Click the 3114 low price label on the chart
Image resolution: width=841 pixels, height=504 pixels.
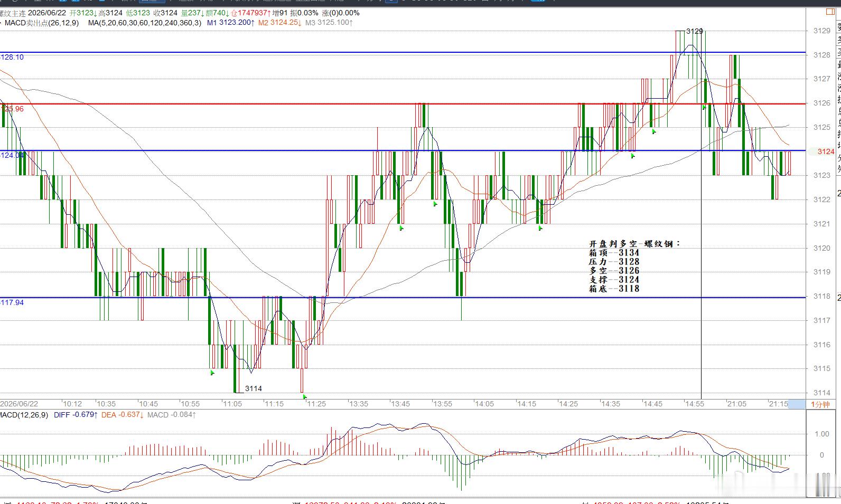click(254, 388)
